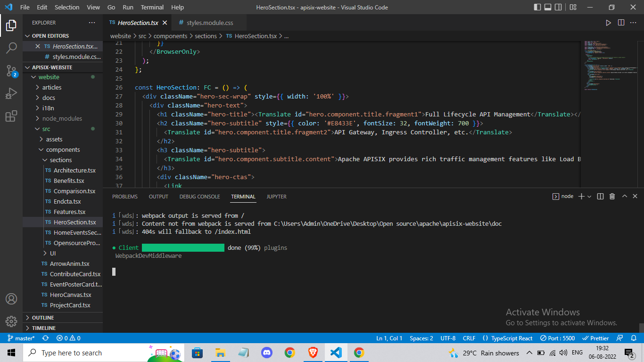
Task: Open the launch profile dropdown next to plus
Action: pos(589,197)
